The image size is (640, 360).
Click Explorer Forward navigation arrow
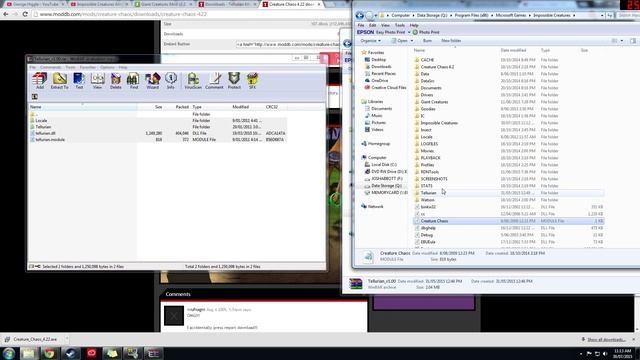pyautogui.click(x=370, y=16)
